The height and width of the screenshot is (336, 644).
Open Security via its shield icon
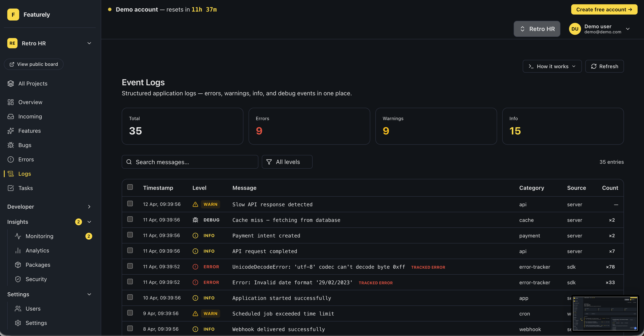click(x=18, y=279)
